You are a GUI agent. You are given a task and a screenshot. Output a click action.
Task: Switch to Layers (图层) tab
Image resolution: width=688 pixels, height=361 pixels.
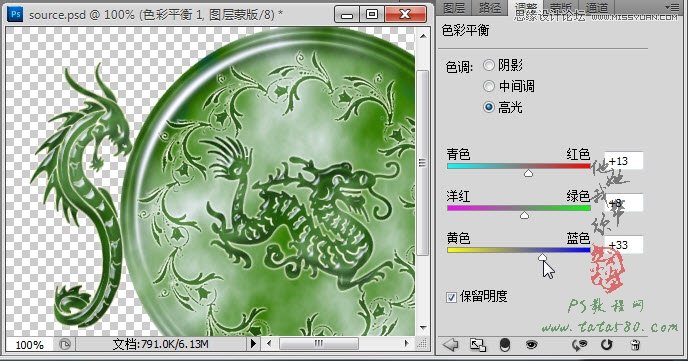pos(454,7)
